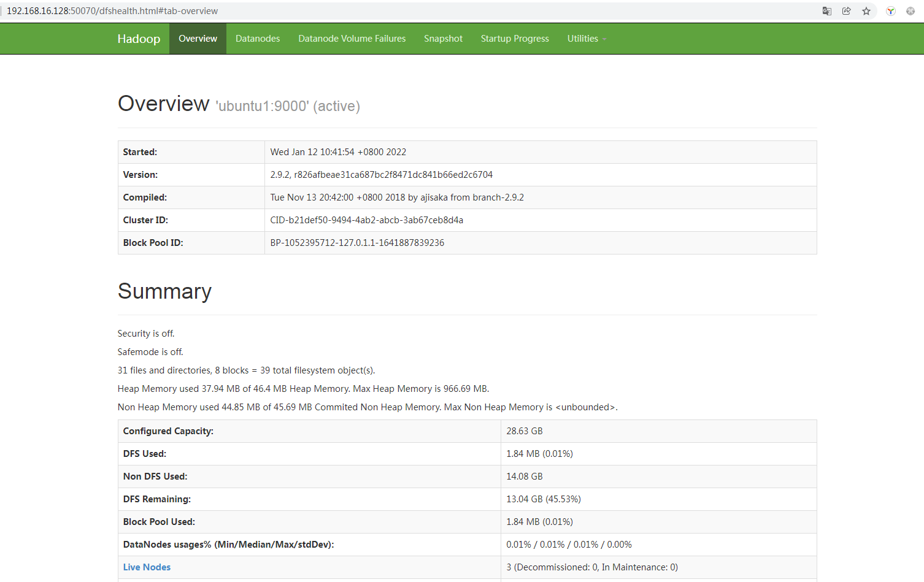Viewport: 924px width, 582px height.
Task: Click the gray globe extension icon
Action: [911, 11]
